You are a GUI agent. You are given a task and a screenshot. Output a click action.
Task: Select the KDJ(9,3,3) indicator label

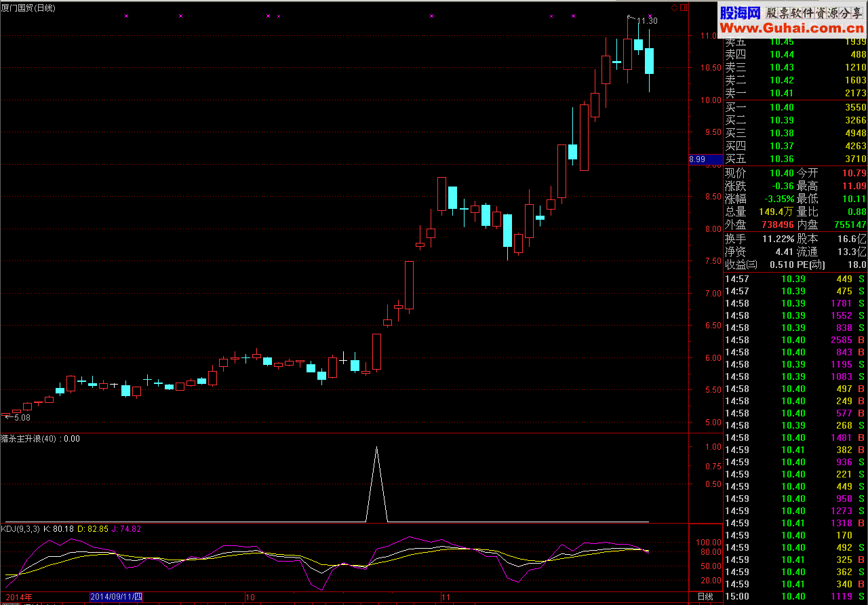click(x=20, y=528)
